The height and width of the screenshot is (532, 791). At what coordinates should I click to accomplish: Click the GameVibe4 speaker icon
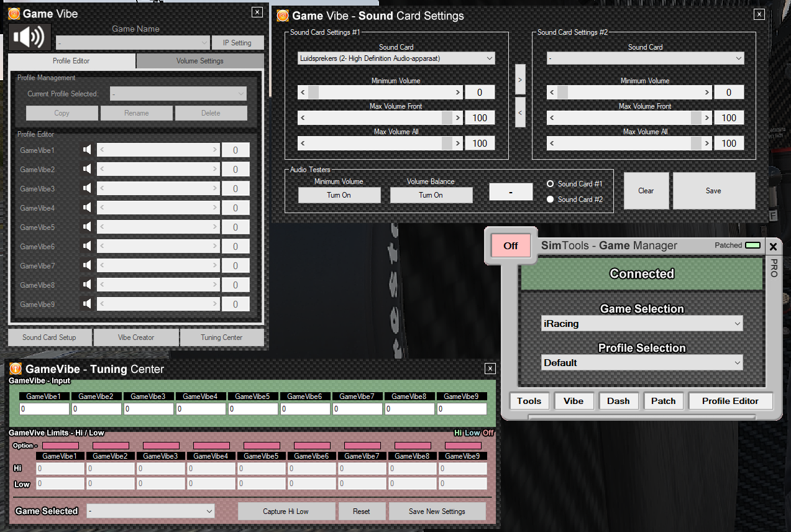(87, 208)
